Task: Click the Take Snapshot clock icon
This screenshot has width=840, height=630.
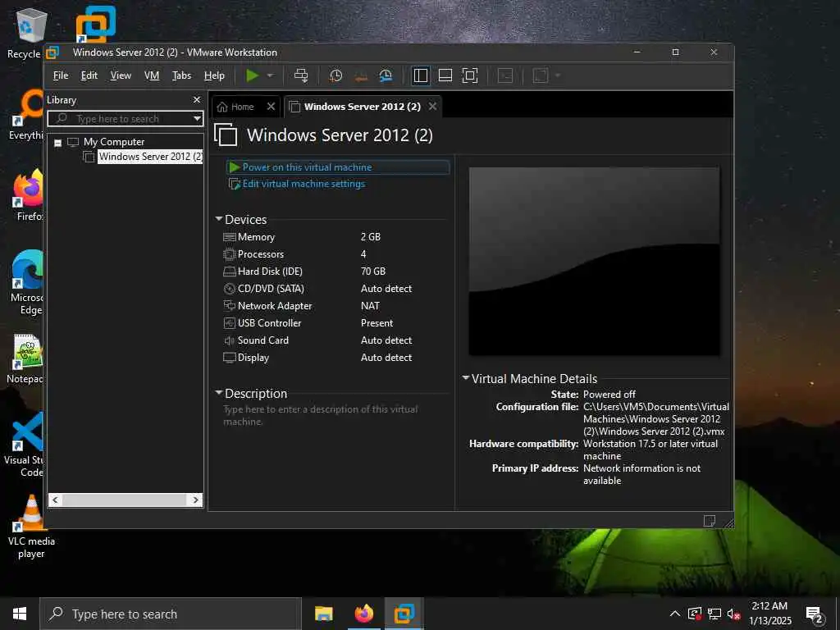Action: point(336,75)
